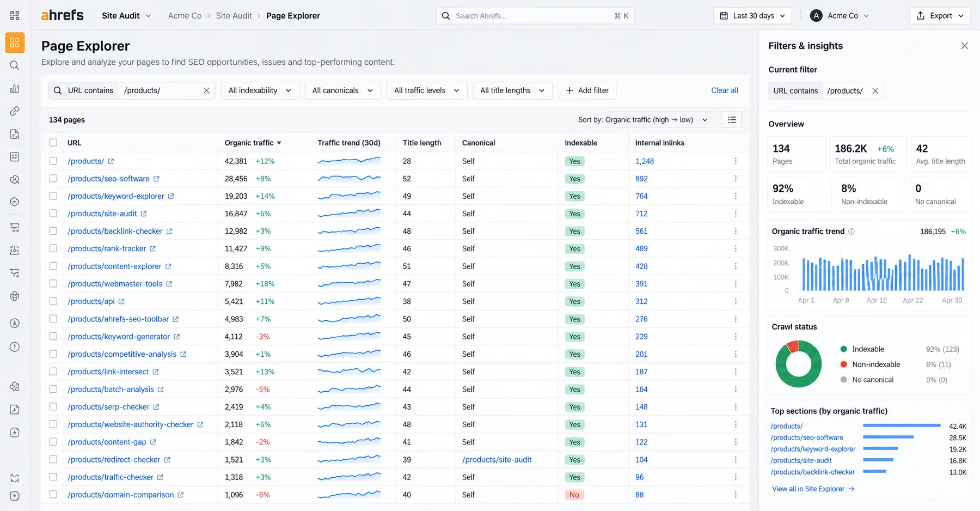Image resolution: width=980 pixels, height=511 pixels.
Task: Check the /products/seo-software row checkbox
Action: [53, 179]
